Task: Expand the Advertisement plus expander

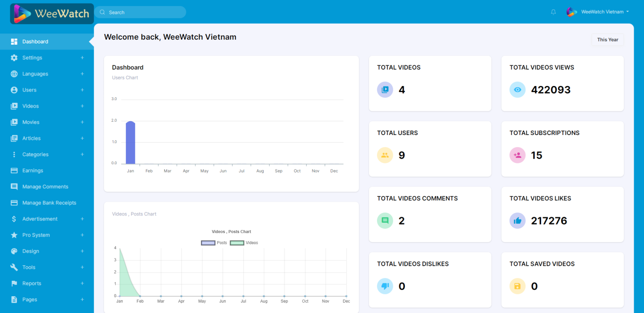Action: coord(82,219)
